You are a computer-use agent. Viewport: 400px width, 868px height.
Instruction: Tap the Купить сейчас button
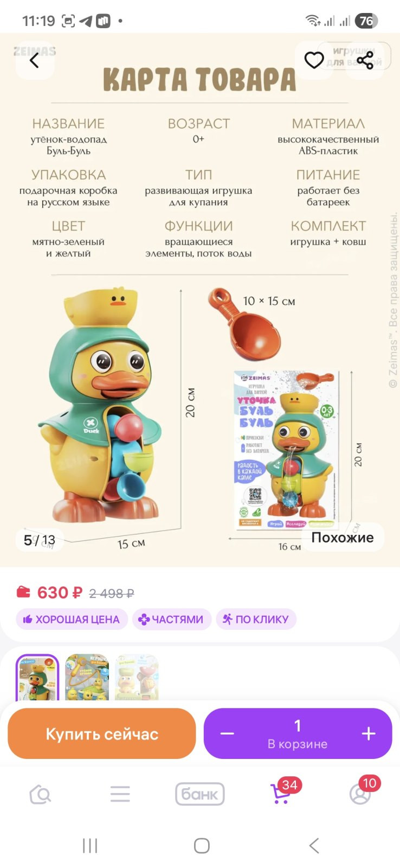pyautogui.click(x=102, y=733)
